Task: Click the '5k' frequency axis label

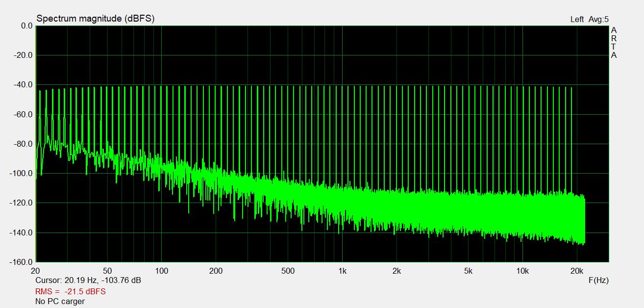Action: [469, 271]
